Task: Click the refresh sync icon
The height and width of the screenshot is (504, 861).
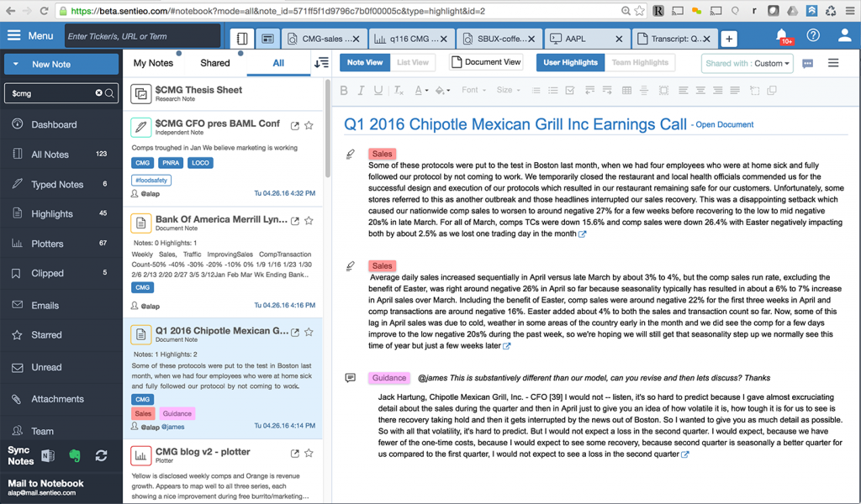Action: pos(101,456)
